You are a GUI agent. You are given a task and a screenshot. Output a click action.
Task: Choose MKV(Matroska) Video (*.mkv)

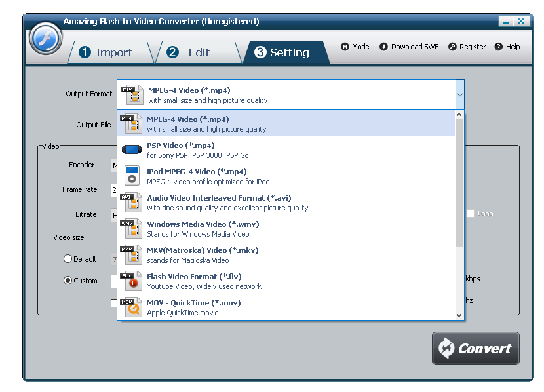(286, 255)
